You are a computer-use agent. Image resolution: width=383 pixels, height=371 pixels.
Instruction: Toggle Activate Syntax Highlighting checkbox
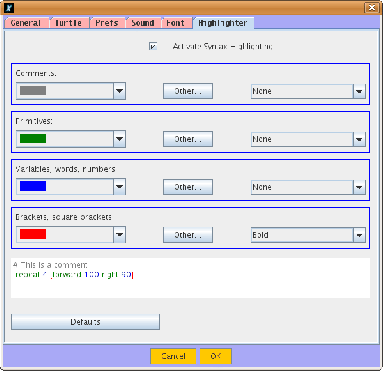pos(153,46)
